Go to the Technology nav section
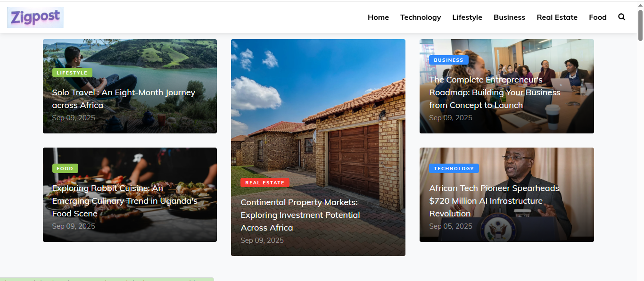Viewport: 644px width, 281px height. 421,17
